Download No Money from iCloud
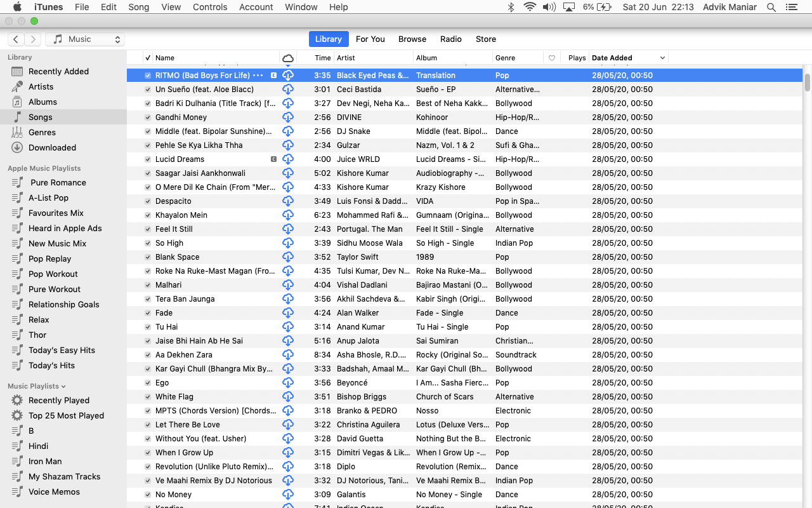Screen dimensions: 812x508 pyautogui.click(x=288, y=494)
